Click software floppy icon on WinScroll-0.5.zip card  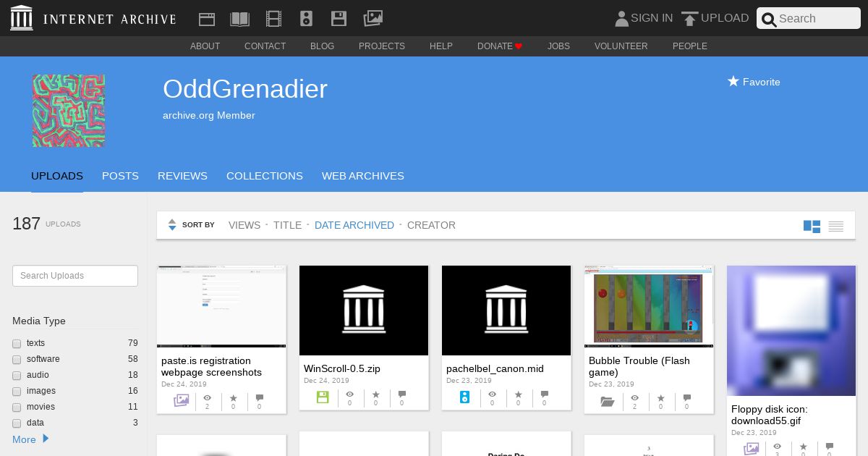point(323,397)
